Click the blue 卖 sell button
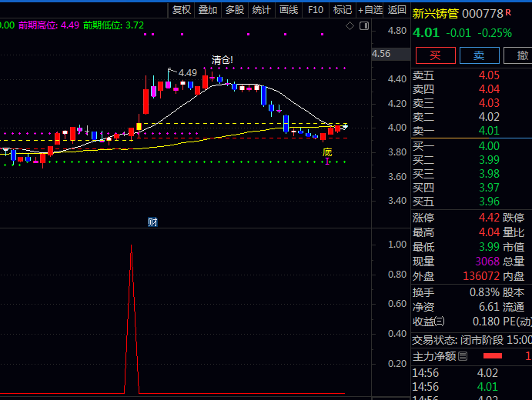 point(479,55)
